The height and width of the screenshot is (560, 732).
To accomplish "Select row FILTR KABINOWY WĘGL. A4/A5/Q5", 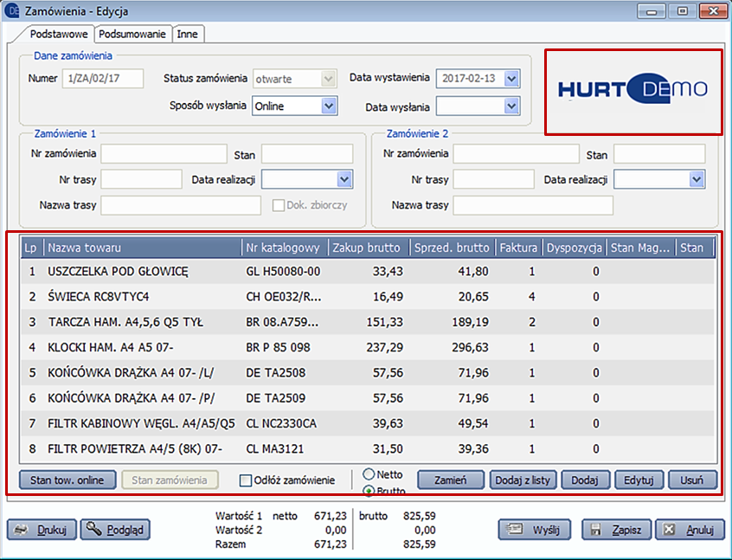I will (368, 423).
